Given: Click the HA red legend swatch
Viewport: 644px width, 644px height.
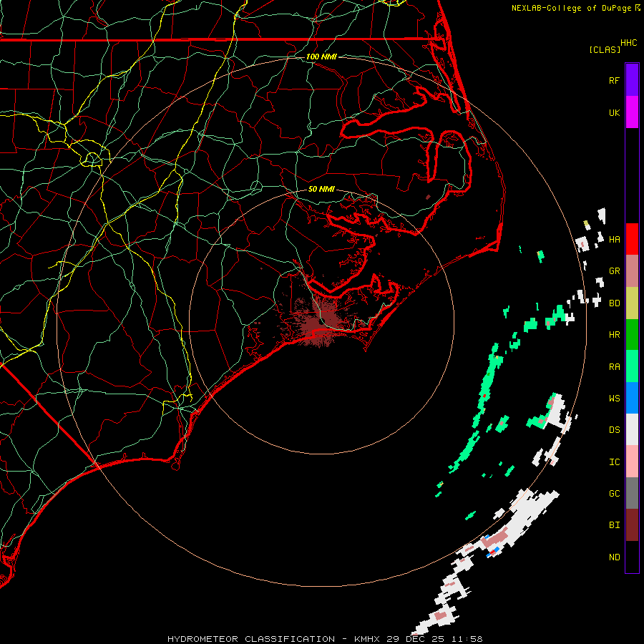Looking at the screenshot, I should coord(632,239).
